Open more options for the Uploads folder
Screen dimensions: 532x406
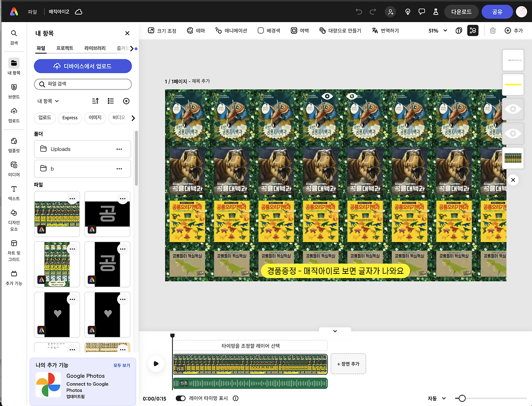tap(119, 149)
